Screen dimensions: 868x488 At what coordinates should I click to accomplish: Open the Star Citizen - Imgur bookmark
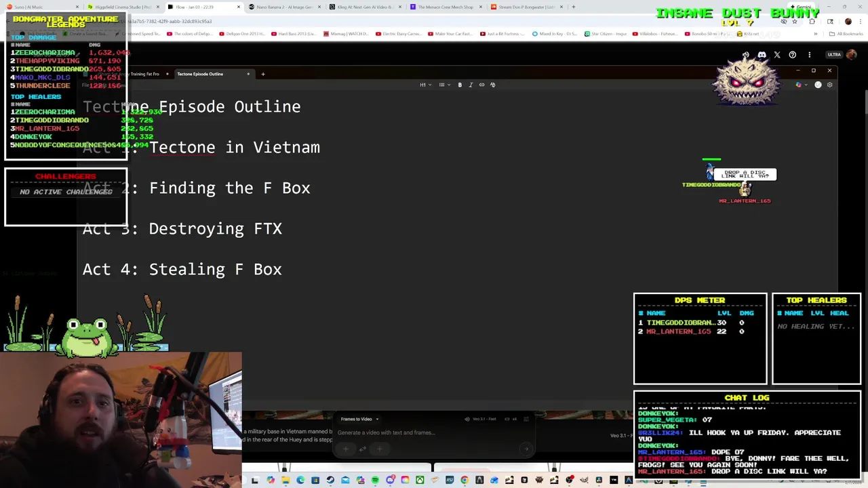605,33
